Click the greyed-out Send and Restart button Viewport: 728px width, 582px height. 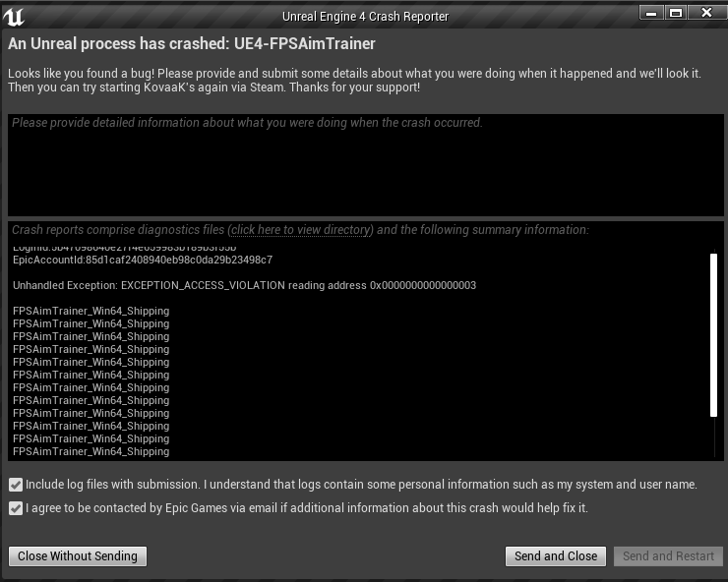[668, 556]
